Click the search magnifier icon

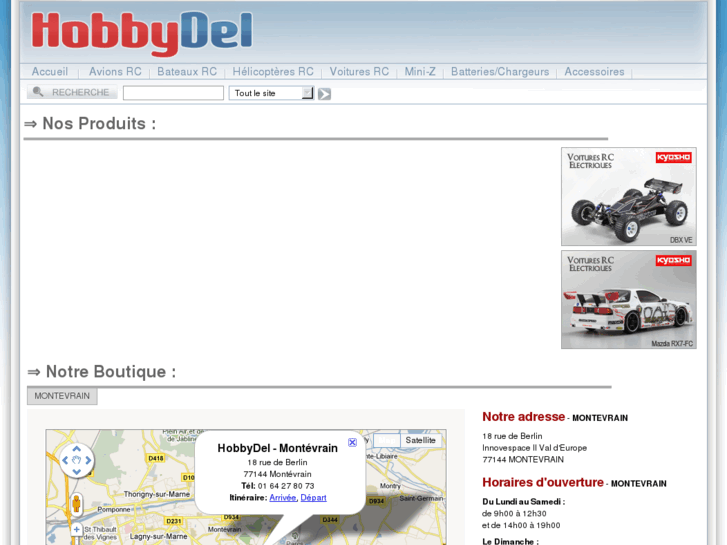tap(38, 92)
